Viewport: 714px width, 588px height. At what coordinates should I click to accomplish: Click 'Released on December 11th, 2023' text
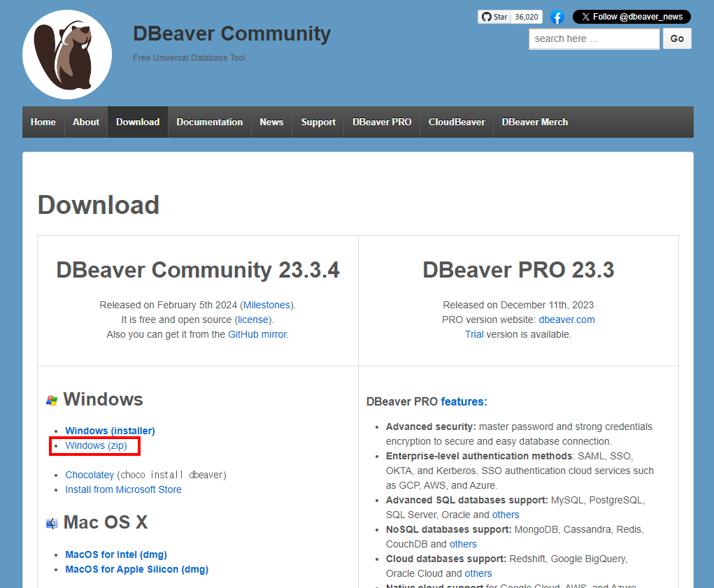(x=518, y=305)
